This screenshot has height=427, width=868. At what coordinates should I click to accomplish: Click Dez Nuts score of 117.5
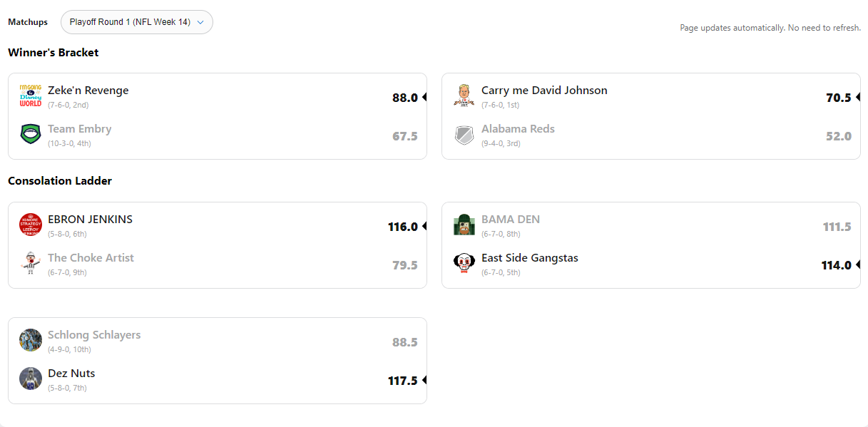pos(402,381)
